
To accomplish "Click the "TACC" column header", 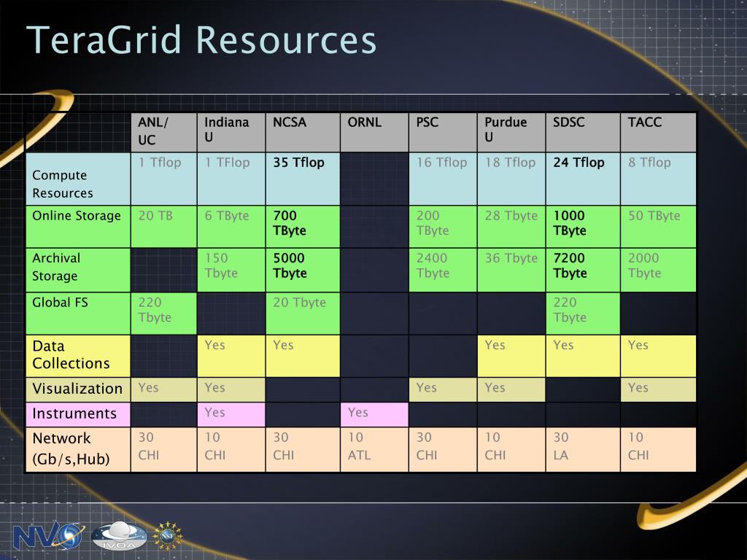I will pyautogui.click(x=659, y=133).
